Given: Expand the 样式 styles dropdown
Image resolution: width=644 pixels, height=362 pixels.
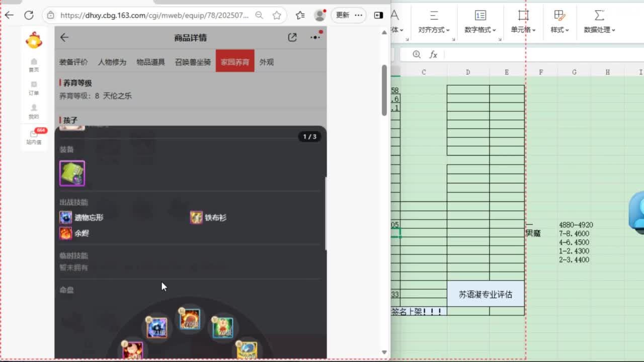Looking at the screenshot, I should (x=559, y=30).
